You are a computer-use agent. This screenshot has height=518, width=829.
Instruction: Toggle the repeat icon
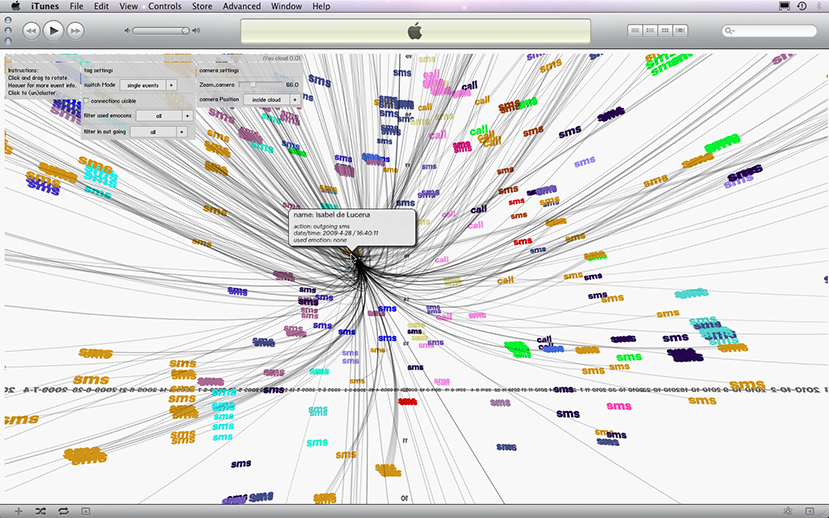click(x=62, y=511)
